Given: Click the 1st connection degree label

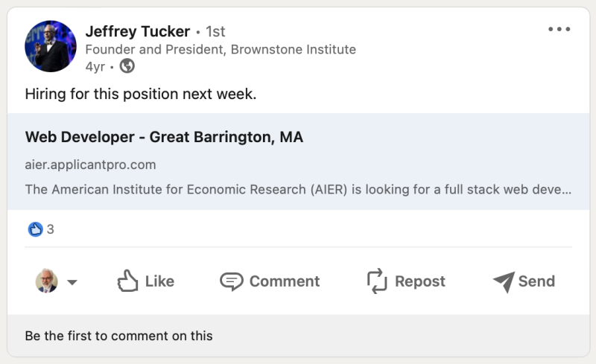Looking at the screenshot, I should tap(215, 31).
